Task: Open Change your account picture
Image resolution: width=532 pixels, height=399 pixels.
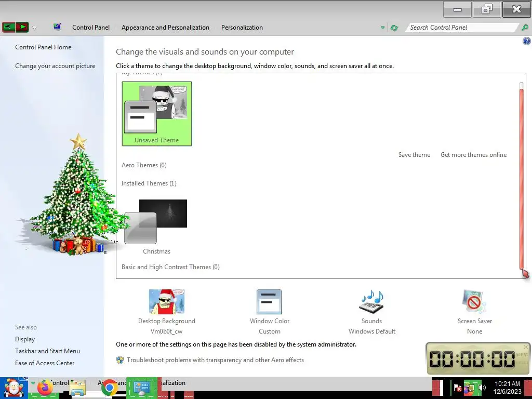Action: (55, 66)
